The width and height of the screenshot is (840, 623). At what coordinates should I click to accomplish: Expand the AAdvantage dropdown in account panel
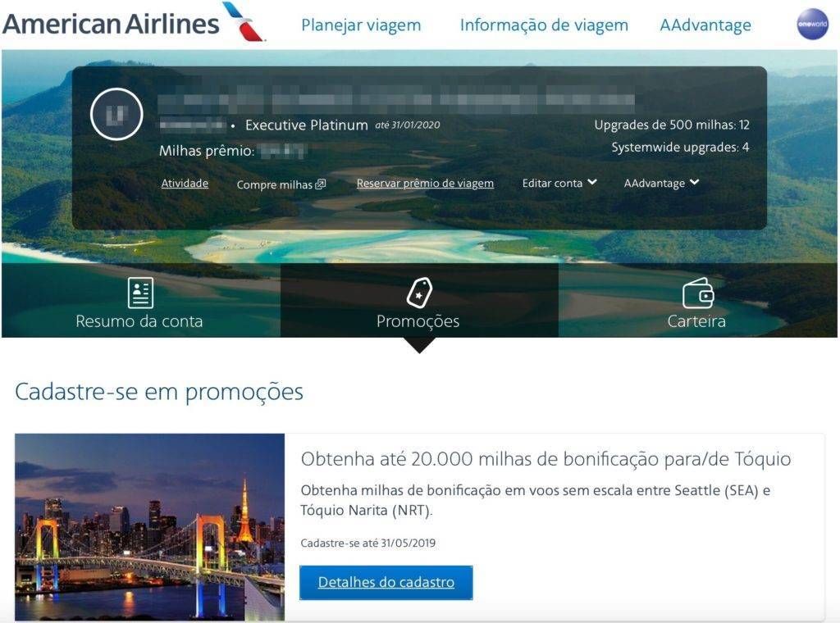pos(661,183)
